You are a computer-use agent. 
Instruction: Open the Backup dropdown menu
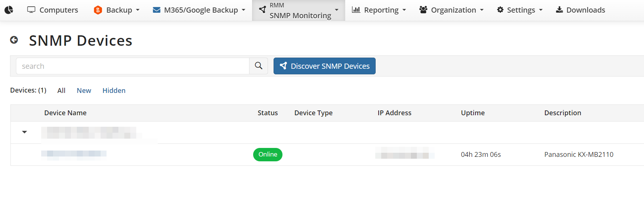point(137,10)
